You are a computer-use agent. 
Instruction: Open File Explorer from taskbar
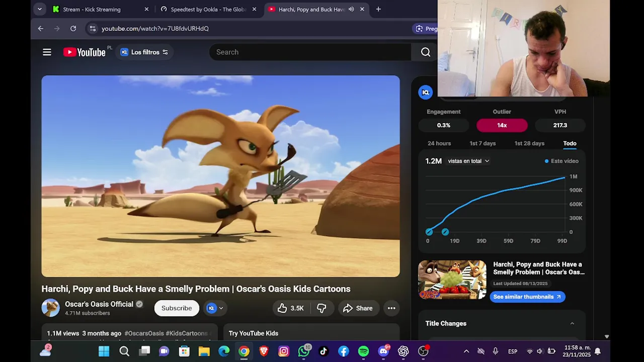[204, 351]
